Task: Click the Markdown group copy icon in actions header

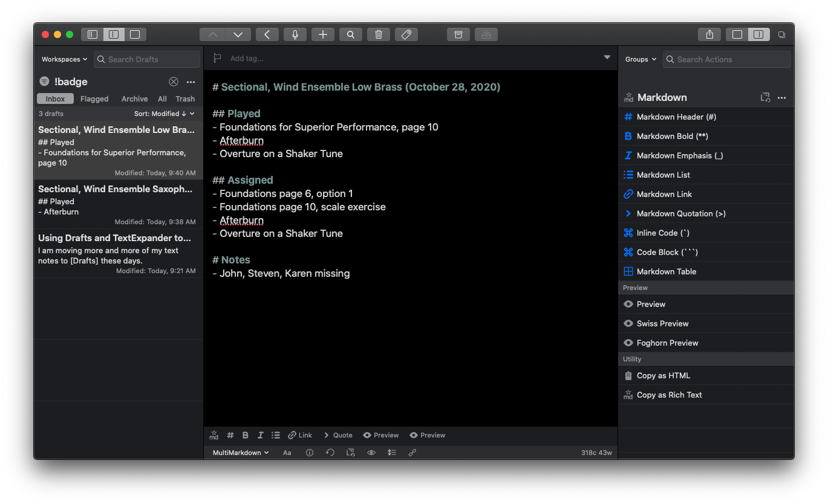Action: (x=765, y=97)
